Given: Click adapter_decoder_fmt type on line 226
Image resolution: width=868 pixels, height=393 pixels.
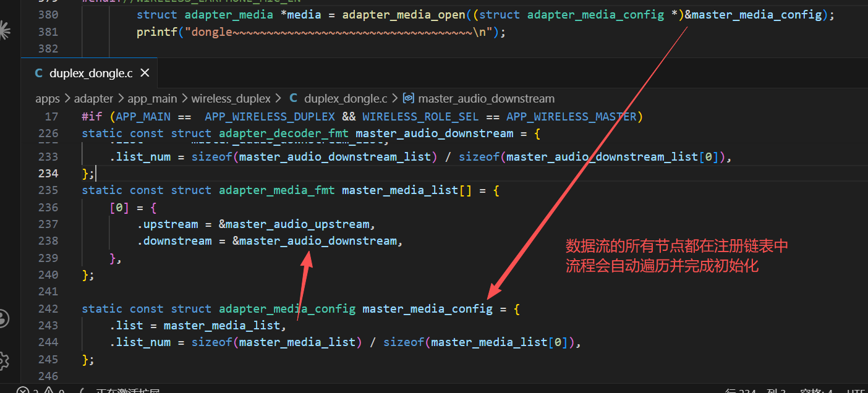Looking at the screenshot, I should [x=284, y=133].
